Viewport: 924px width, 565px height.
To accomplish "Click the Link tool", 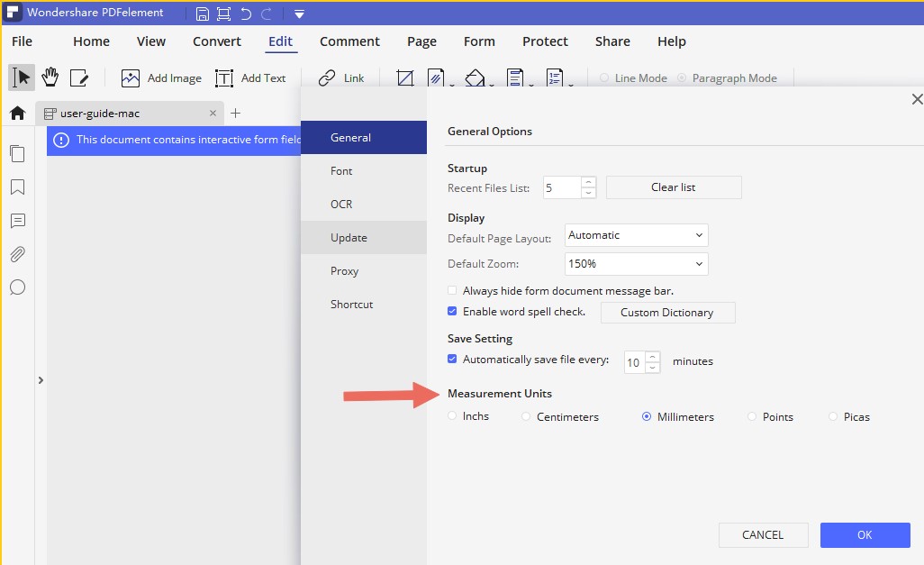I will tap(340, 77).
